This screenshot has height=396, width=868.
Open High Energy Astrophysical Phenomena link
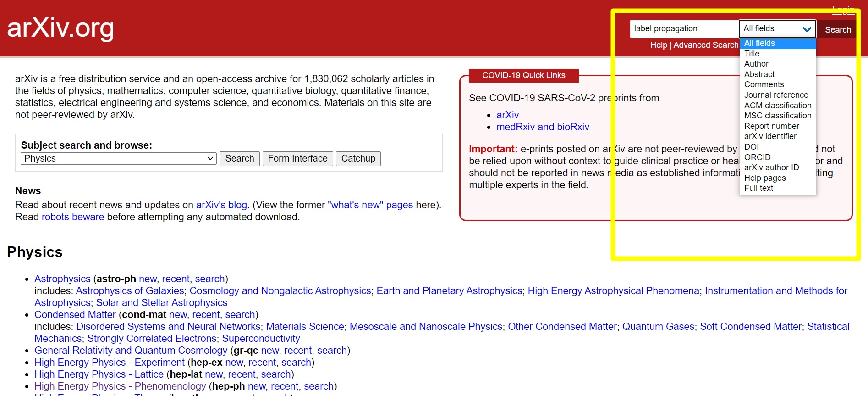tap(614, 291)
